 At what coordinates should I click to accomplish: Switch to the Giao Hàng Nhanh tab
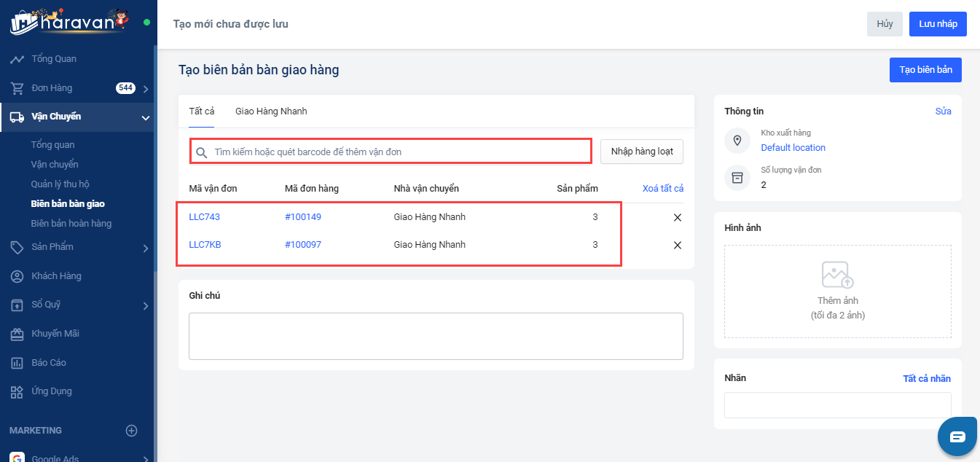click(271, 111)
